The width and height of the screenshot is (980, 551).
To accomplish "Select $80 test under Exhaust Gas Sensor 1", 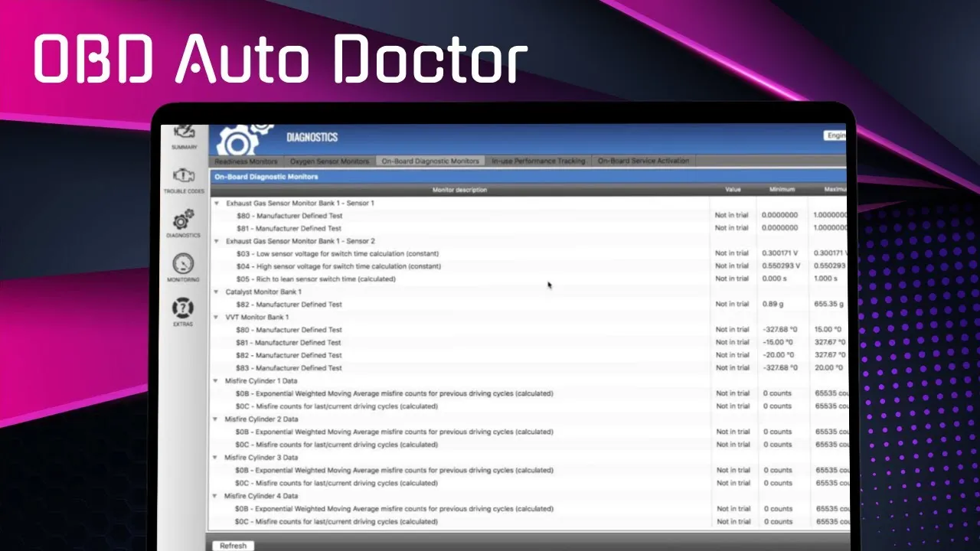I will coord(528,216).
